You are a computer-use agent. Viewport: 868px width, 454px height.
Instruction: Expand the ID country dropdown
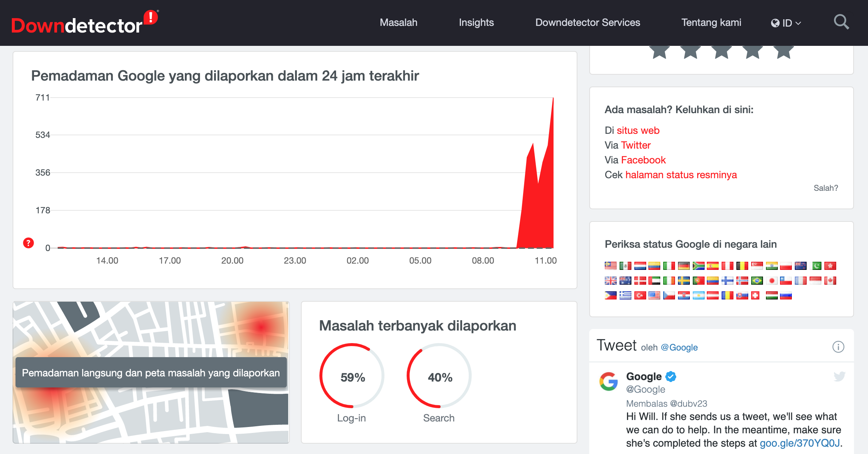(x=786, y=23)
